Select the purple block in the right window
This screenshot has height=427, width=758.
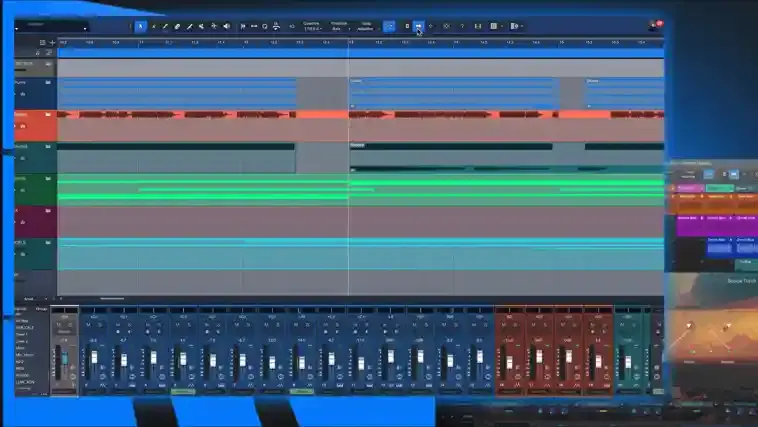tap(715, 225)
